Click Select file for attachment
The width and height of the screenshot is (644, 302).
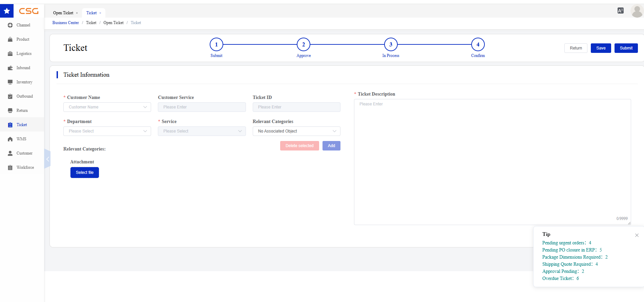point(85,173)
